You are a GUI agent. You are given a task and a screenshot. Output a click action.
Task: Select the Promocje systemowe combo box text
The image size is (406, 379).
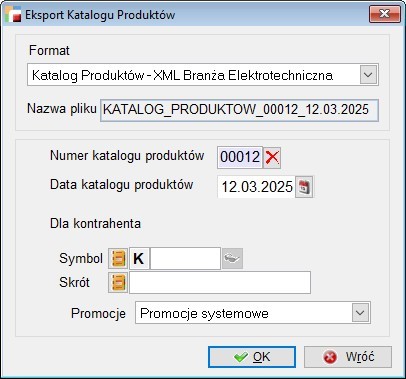(204, 313)
